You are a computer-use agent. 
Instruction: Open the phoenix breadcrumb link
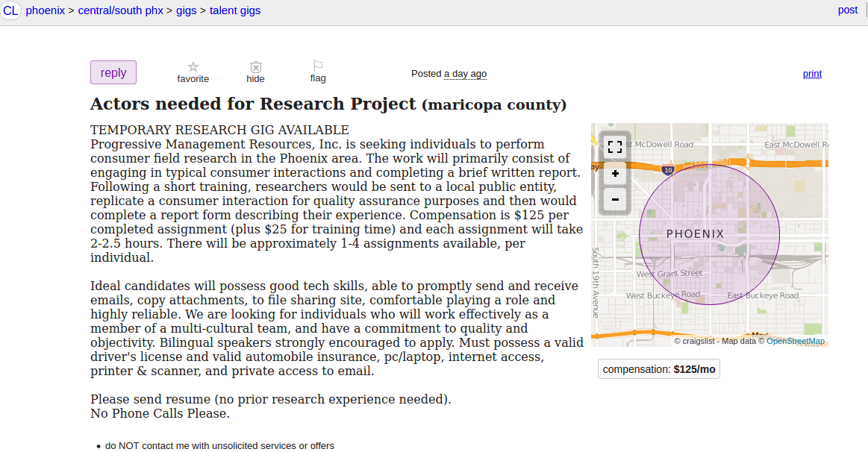46,10
